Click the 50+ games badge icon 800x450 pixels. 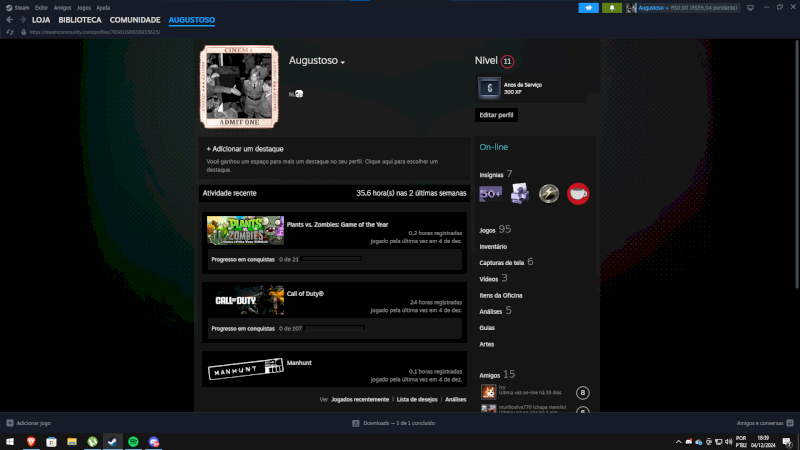pyautogui.click(x=491, y=193)
